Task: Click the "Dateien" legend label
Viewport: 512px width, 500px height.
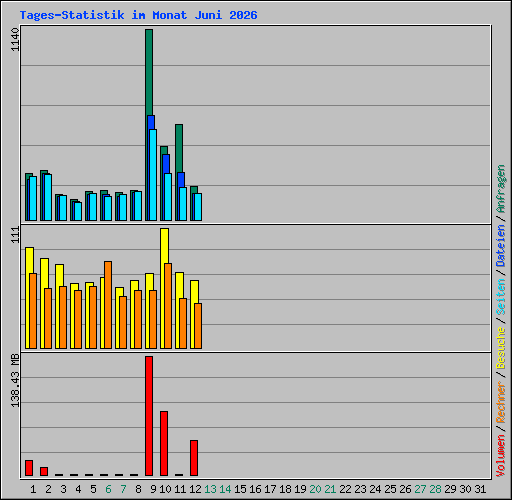Action: tap(501, 246)
